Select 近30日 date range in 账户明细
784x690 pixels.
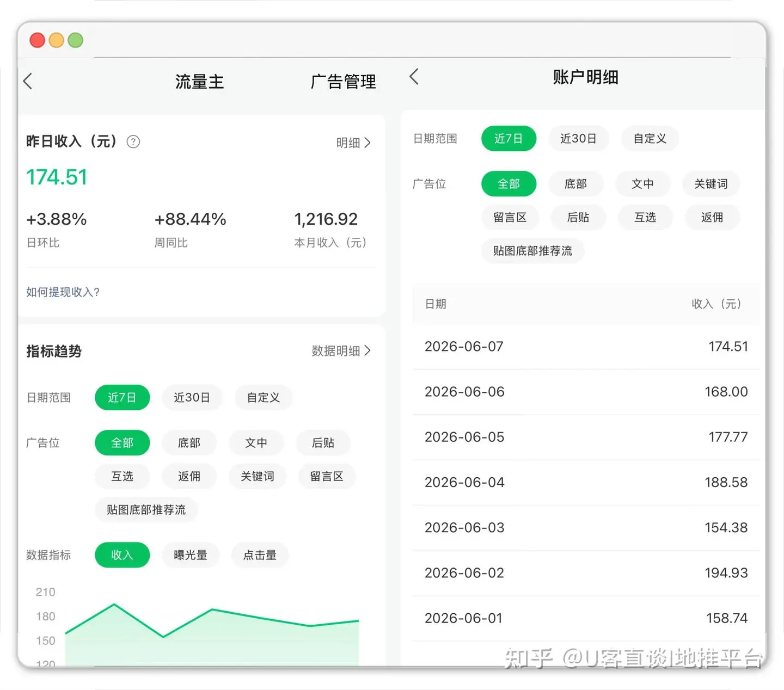click(578, 139)
